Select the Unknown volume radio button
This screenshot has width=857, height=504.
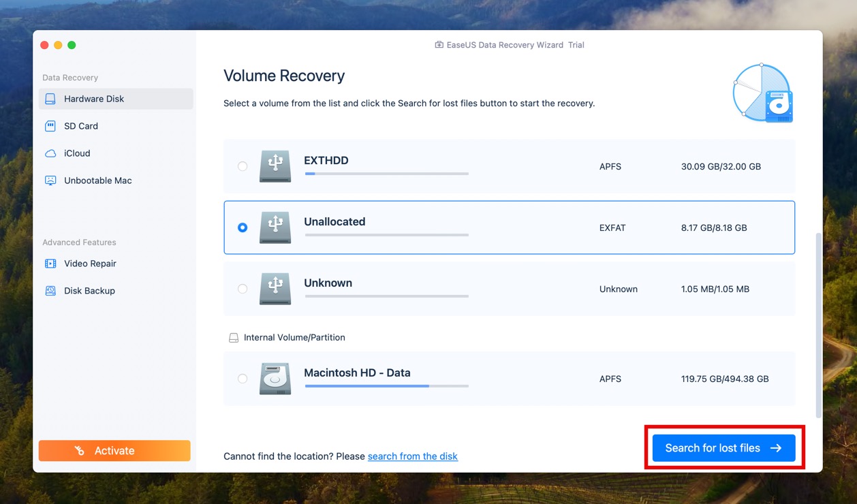coord(243,289)
